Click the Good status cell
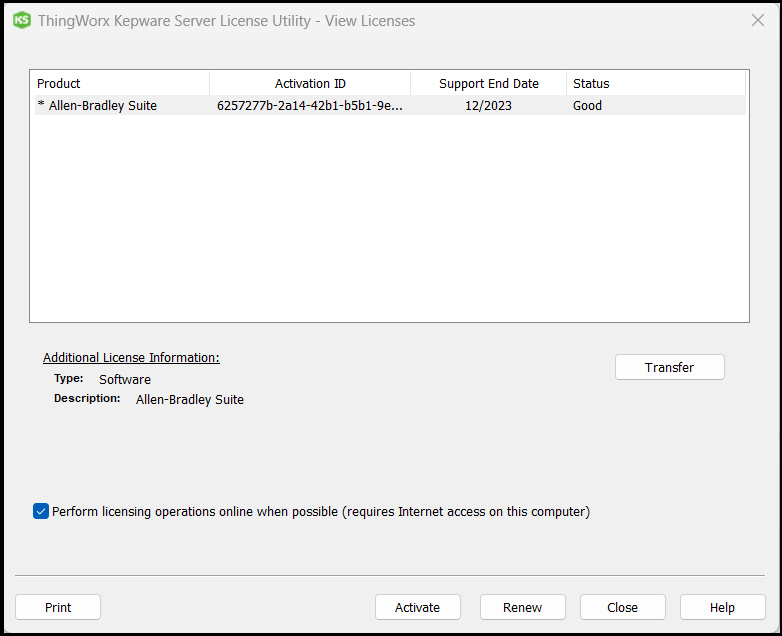The image size is (782, 636). [x=588, y=105]
